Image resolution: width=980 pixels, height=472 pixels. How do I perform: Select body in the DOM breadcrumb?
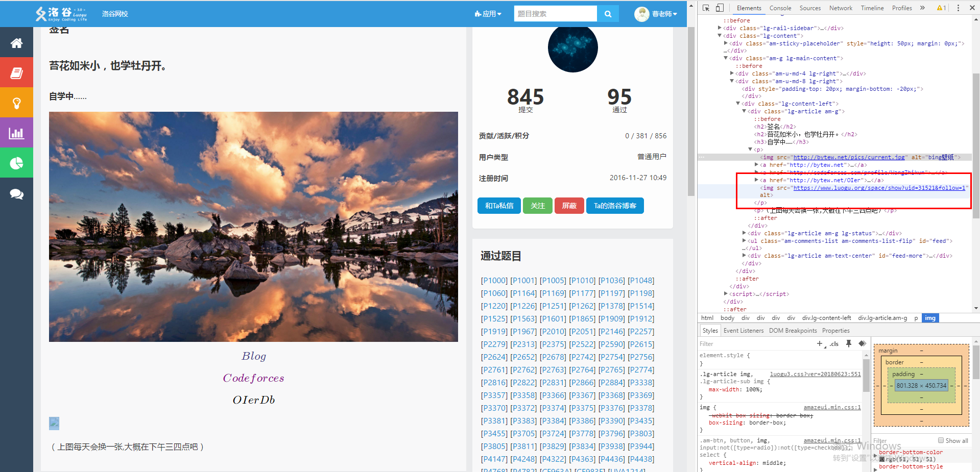[727, 318]
